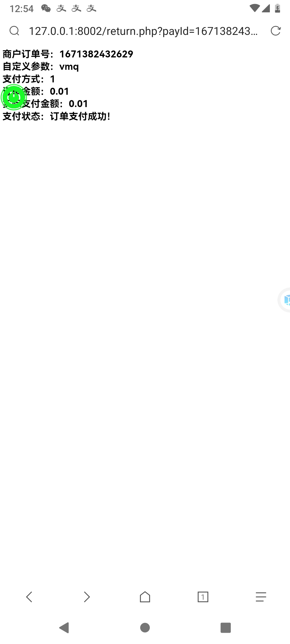Tap the order number 1671382432629 text

pyautogui.click(x=96, y=54)
